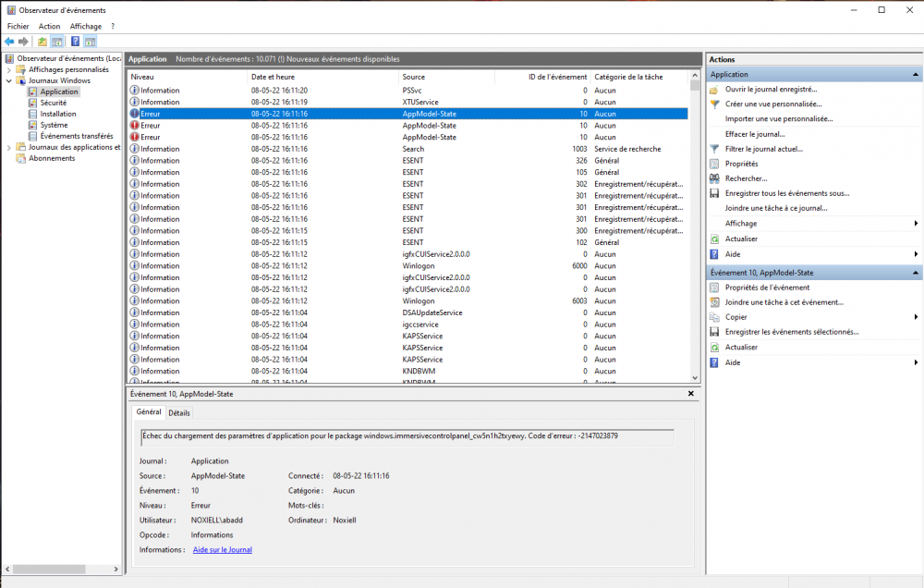The height and width of the screenshot is (588, 924).
Task: Click the Propriétés de l'événement icon
Action: click(x=714, y=288)
